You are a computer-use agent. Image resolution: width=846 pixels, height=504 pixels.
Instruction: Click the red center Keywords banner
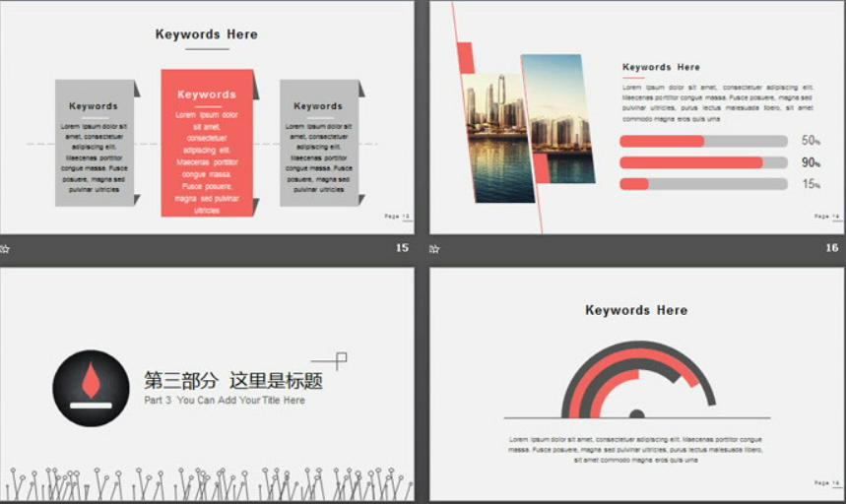pyautogui.click(x=207, y=143)
